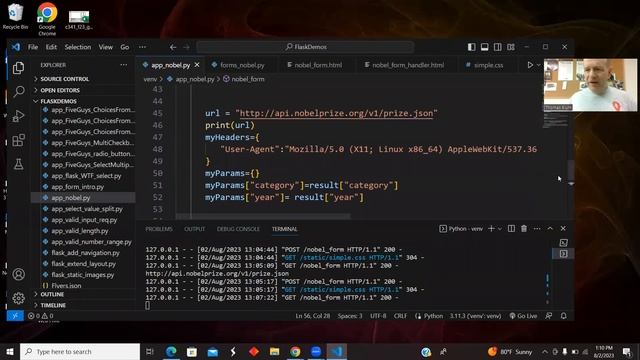Open the Accounts icon in activity bar
This screenshot has width=640, height=360.
click(18, 274)
